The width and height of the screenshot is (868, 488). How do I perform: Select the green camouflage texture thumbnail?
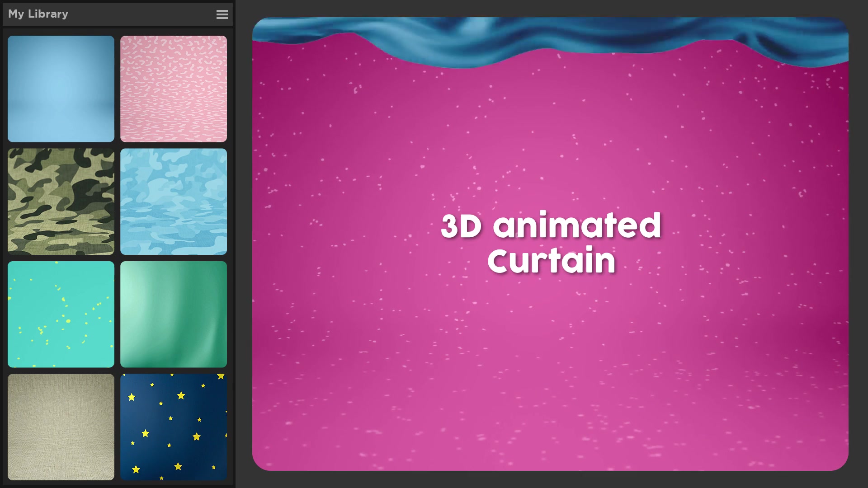coord(61,201)
